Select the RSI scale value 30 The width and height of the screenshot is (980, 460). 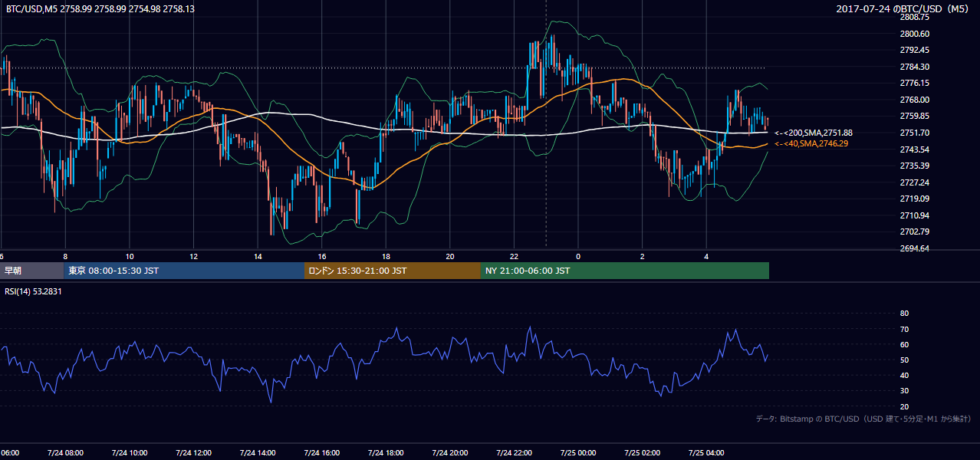tap(904, 391)
